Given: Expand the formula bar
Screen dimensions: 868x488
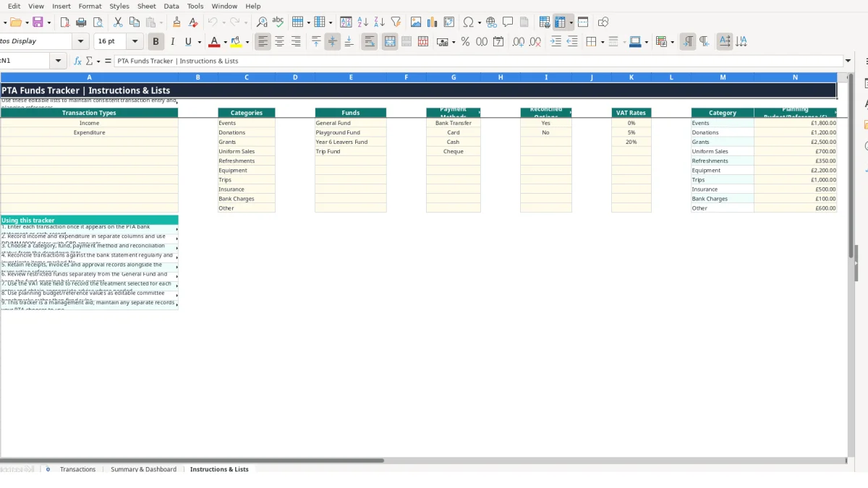Looking at the screenshot, I should tap(848, 61).
